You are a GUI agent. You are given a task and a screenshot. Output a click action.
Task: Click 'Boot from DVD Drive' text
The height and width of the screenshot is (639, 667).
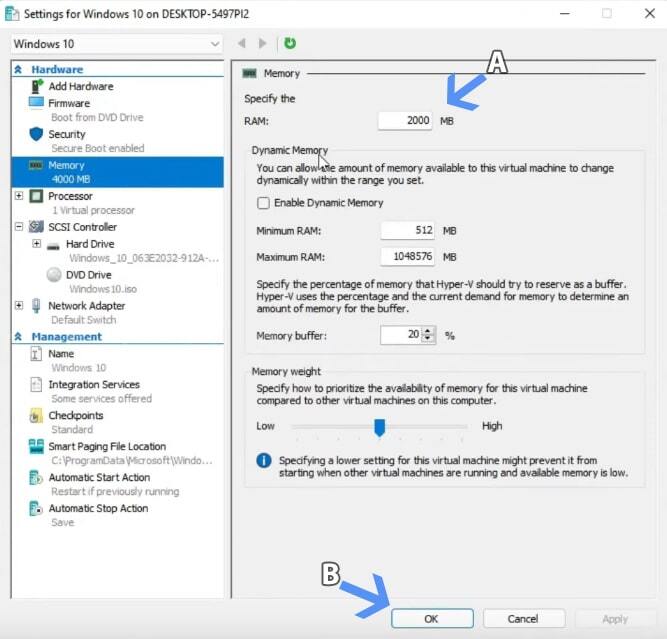pyautogui.click(x=97, y=117)
